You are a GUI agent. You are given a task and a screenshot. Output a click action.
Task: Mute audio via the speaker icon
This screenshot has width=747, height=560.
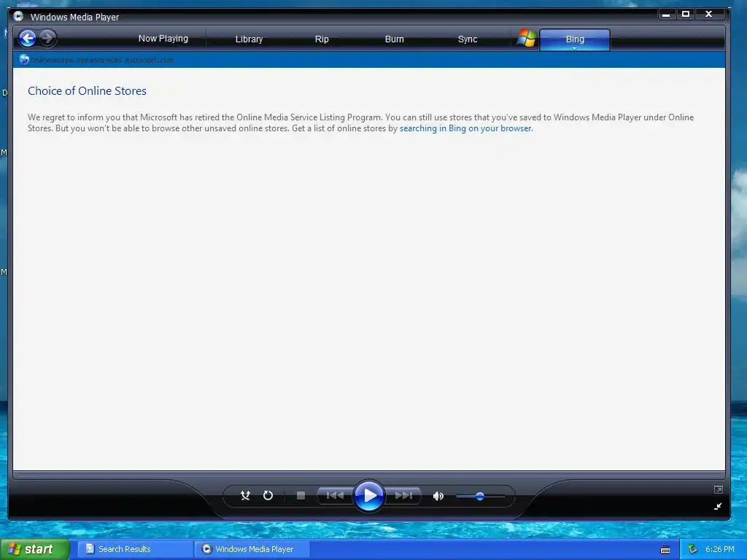pos(438,496)
